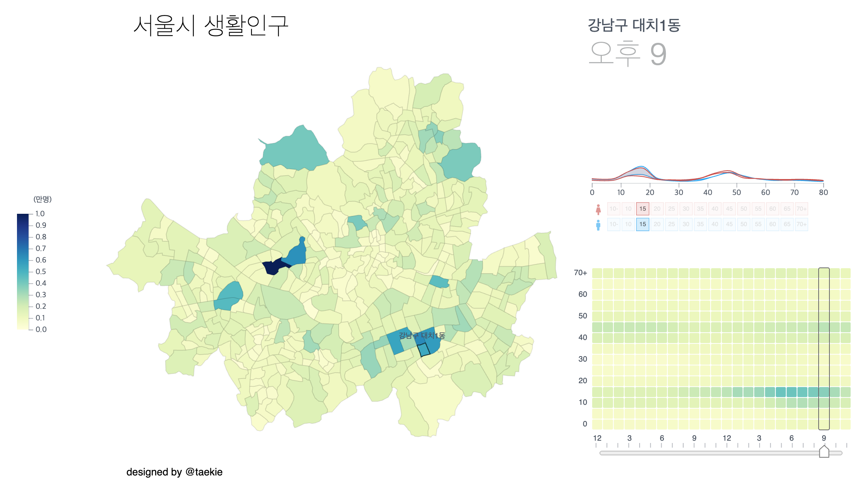Screen dimensions: 868x487
Task: Enable female age group 50
Action: [x=744, y=209]
